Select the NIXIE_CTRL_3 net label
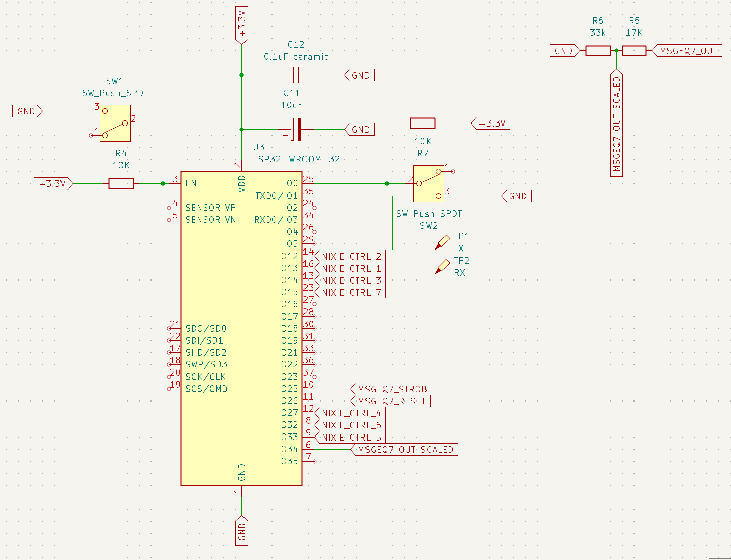The height and width of the screenshot is (560, 731). 350,280
